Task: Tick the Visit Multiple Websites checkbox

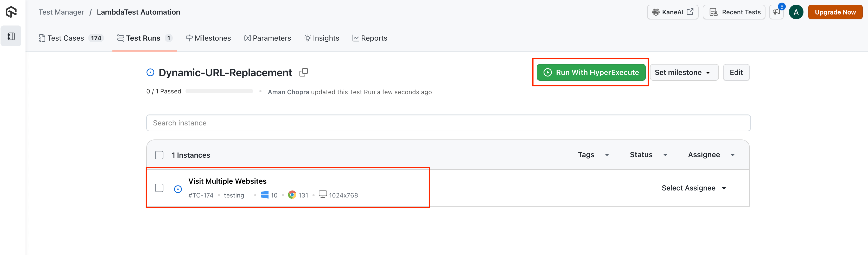Action: click(x=159, y=188)
